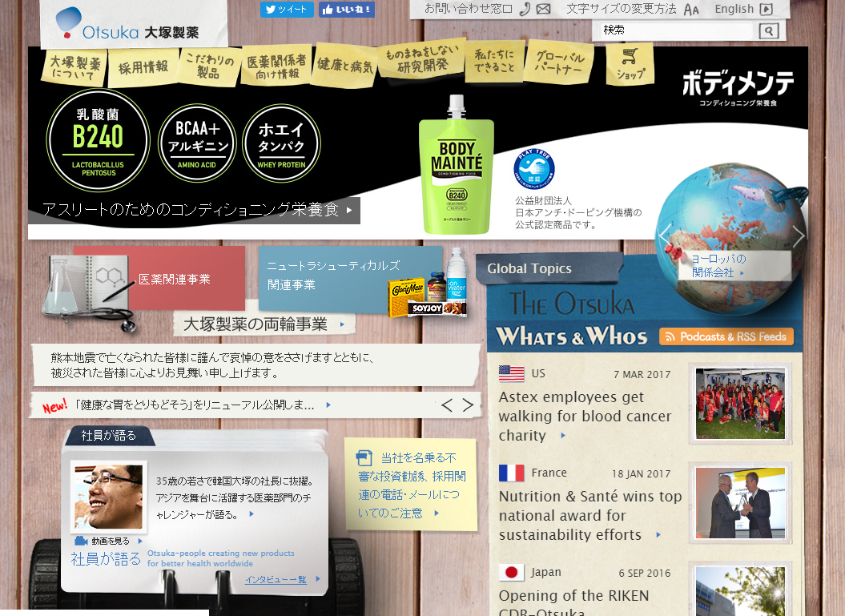This screenshot has width=845, height=616.
Task: Click the video camera 動画を見る icon
Action: point(81,541)
